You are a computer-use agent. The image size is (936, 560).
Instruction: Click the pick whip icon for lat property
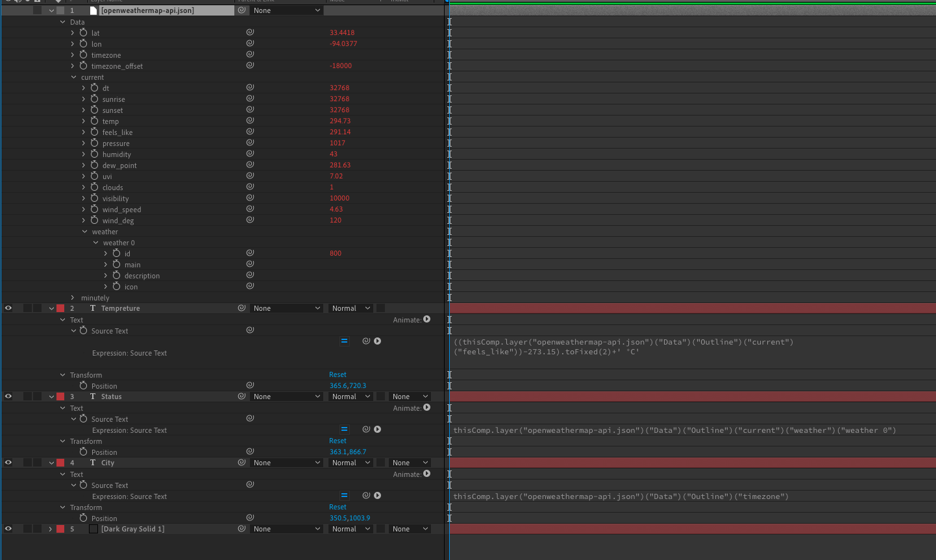(x=250, y=32)
